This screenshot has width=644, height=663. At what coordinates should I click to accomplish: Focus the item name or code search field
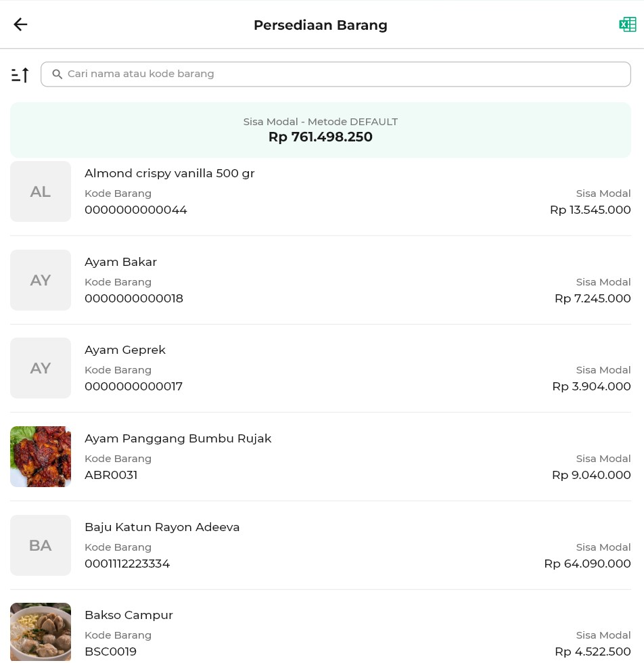pos(338,74)
